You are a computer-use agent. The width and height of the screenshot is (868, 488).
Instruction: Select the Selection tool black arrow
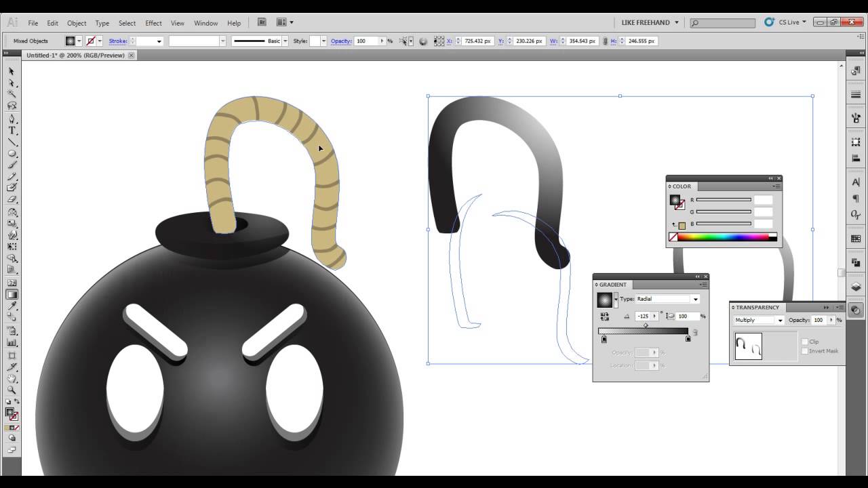click(12, 71)
